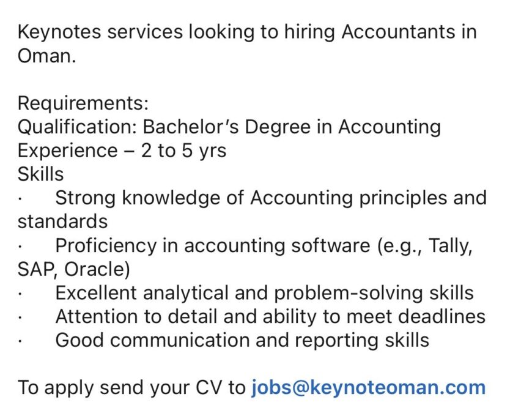Open the jobs@keynoteoman.com email link
532x413 pixels.
pyautogui.click(x=369, y=387)
